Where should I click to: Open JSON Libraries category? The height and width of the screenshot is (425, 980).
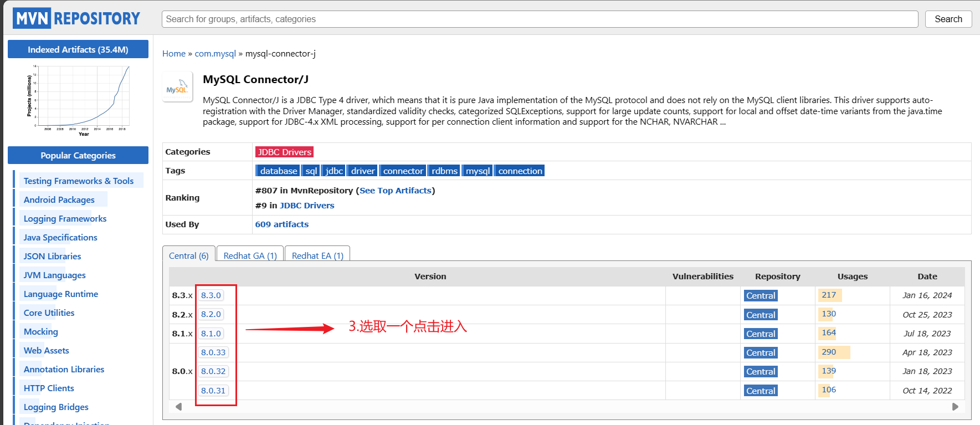coord(52,257)
